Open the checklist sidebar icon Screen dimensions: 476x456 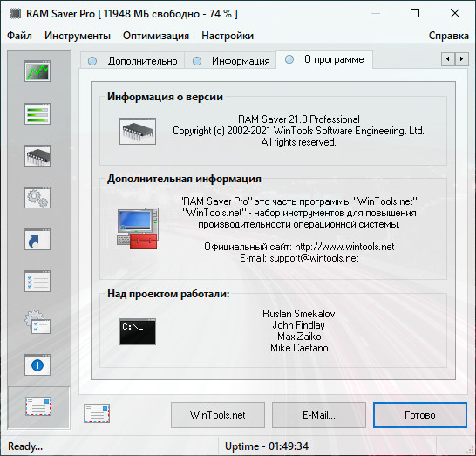pos(37,282)
